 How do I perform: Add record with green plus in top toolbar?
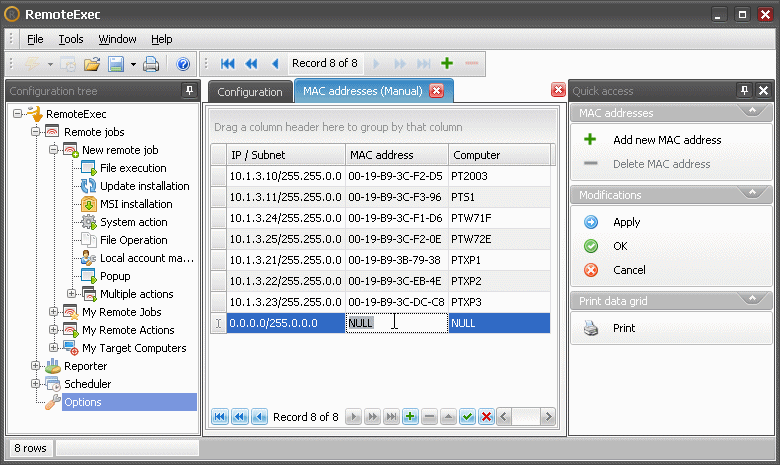tap(447, 63)
